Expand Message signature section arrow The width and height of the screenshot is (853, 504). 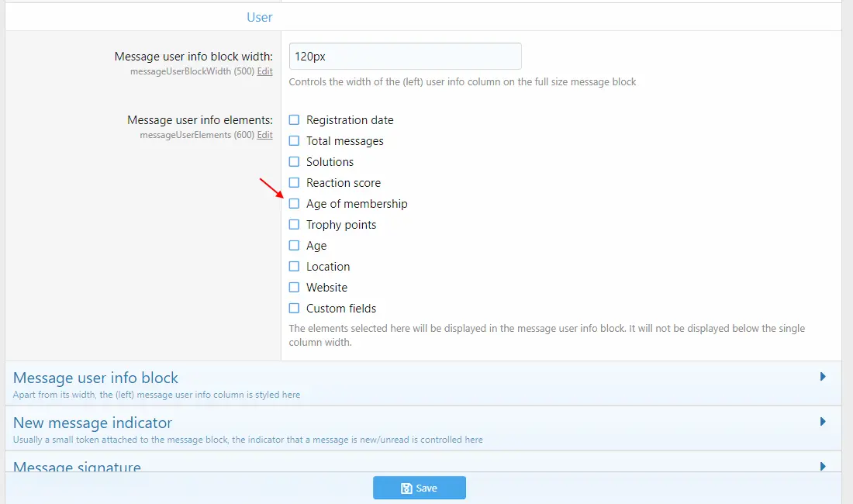823,467
